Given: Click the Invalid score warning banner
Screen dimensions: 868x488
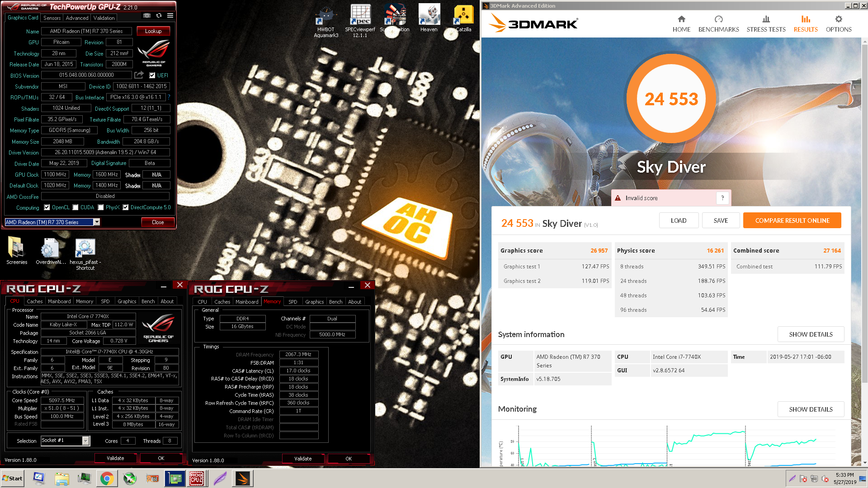Looking at the screenshot, I should (x=671, y=198).
